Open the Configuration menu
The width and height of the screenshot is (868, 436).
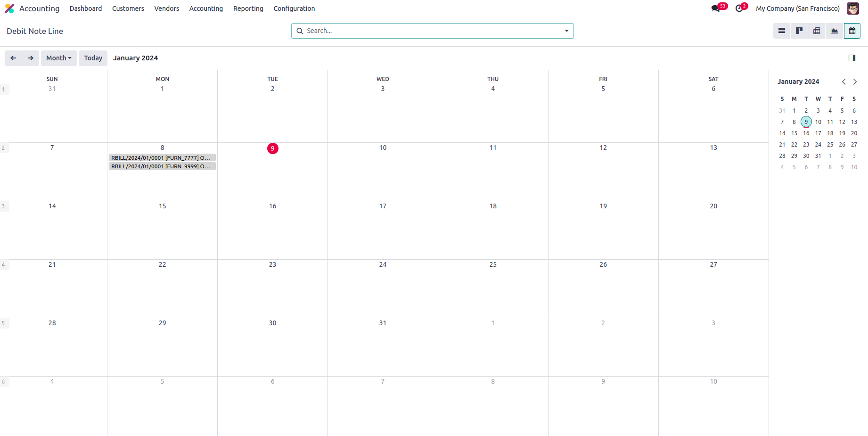(x=294, y=8)
